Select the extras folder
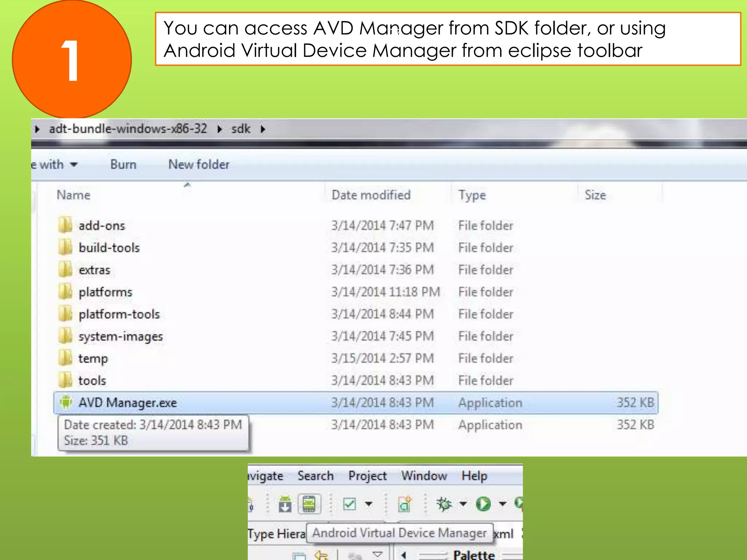 pos(94,270)
